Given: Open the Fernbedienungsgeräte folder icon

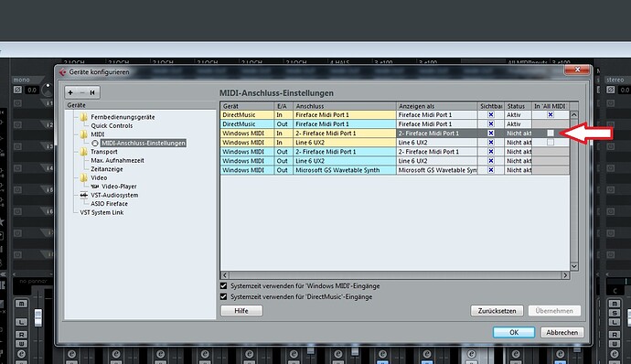Looking at the screenshot, I should click(84, 117).
